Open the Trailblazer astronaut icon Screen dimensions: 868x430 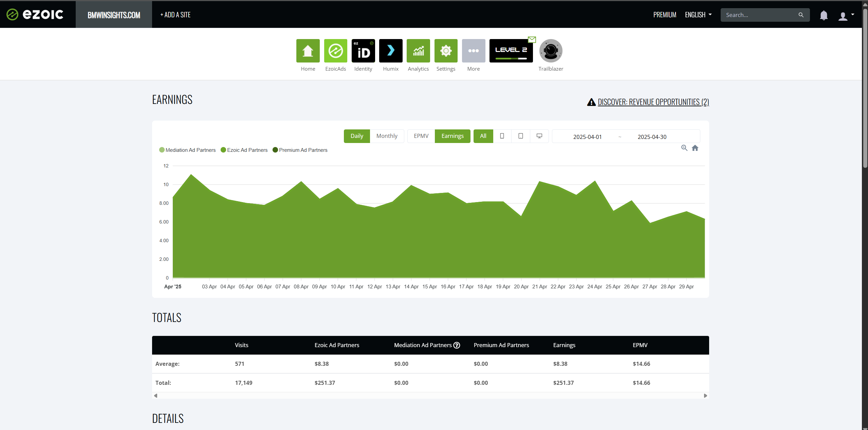(551, 51)
